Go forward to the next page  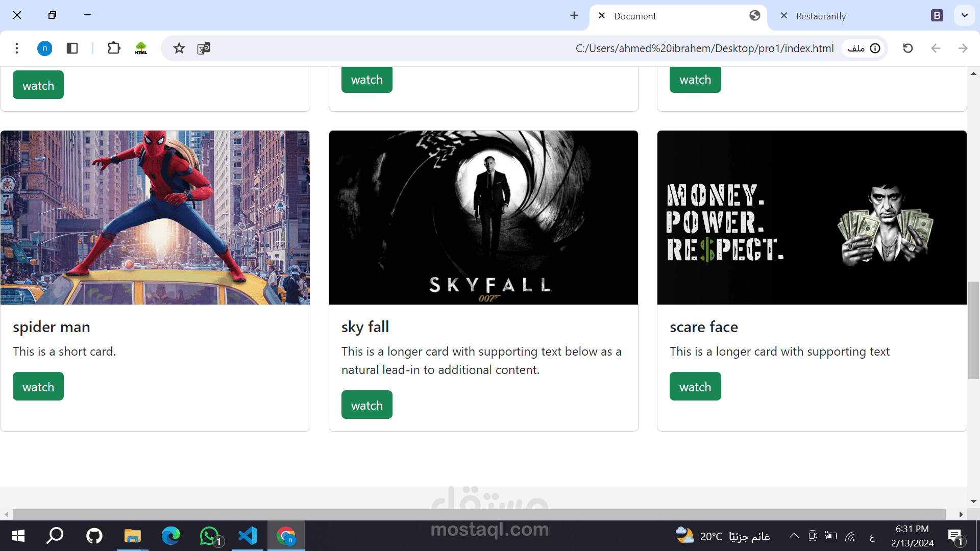[x=963, y=48]
